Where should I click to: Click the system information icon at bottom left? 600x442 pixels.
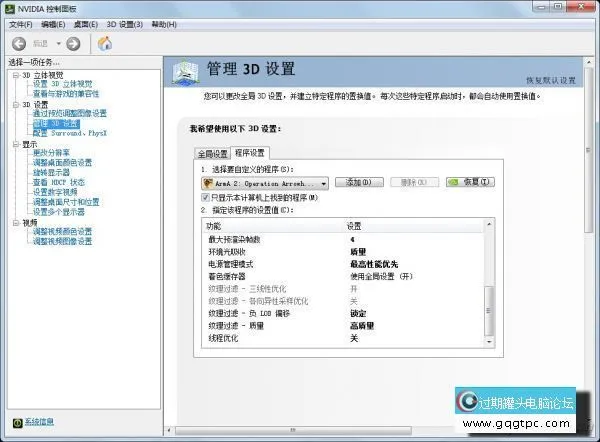[x=17, y=422]
